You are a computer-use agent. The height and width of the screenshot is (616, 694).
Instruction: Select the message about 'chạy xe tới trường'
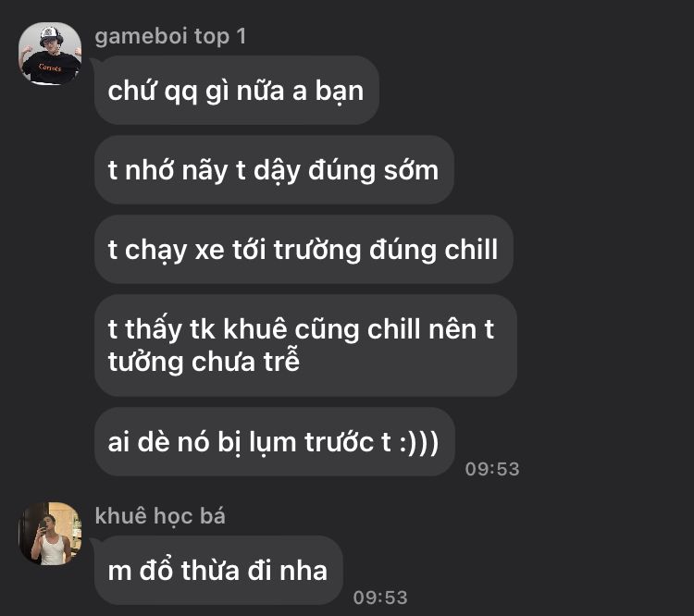click(304, 250)
